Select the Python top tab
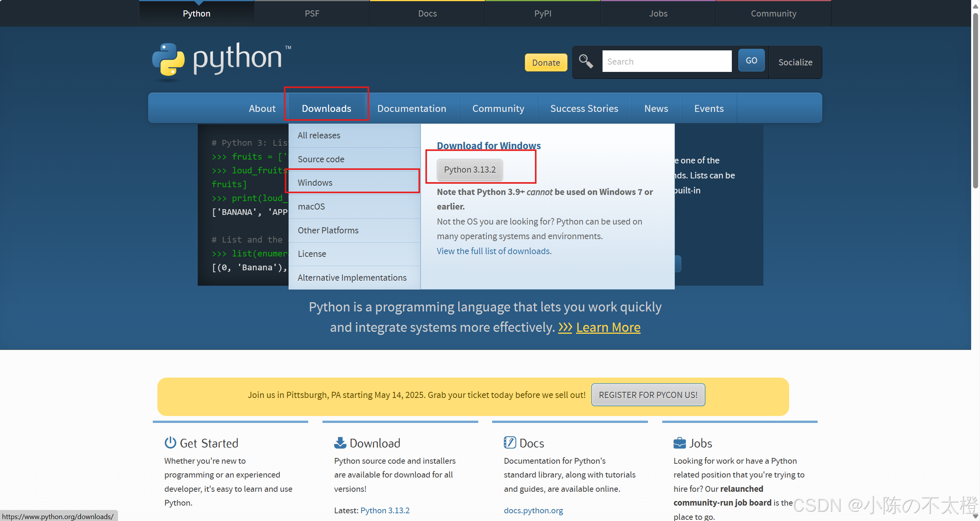This screenshot has height=521, width=980. 197,13
